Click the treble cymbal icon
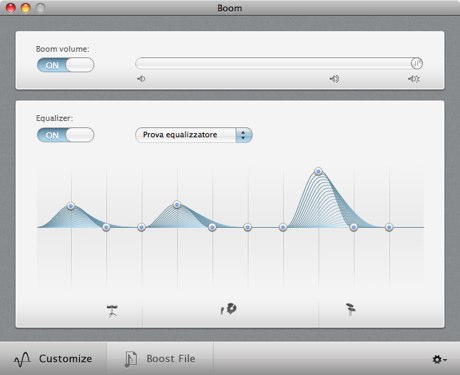The height and width of the screenshot is (375, 460). coord(350,309)
